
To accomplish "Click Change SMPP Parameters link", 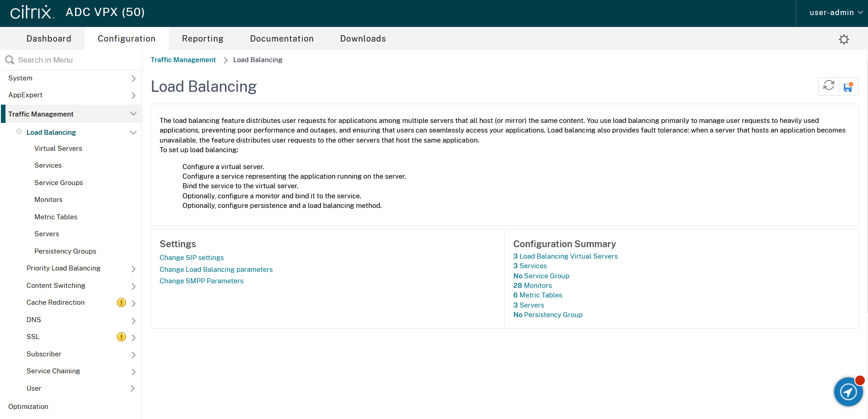I will 201,281.
